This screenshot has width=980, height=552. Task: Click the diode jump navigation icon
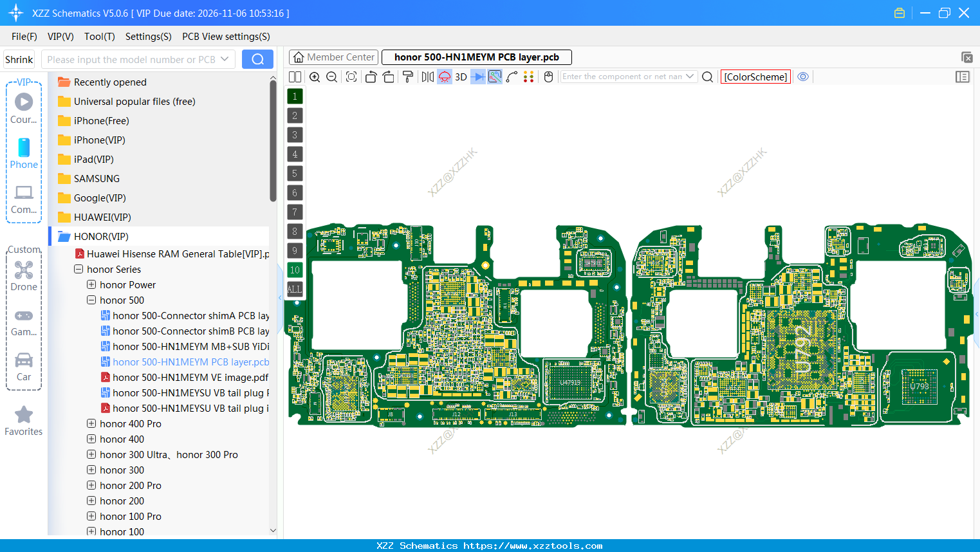point(477,77)
